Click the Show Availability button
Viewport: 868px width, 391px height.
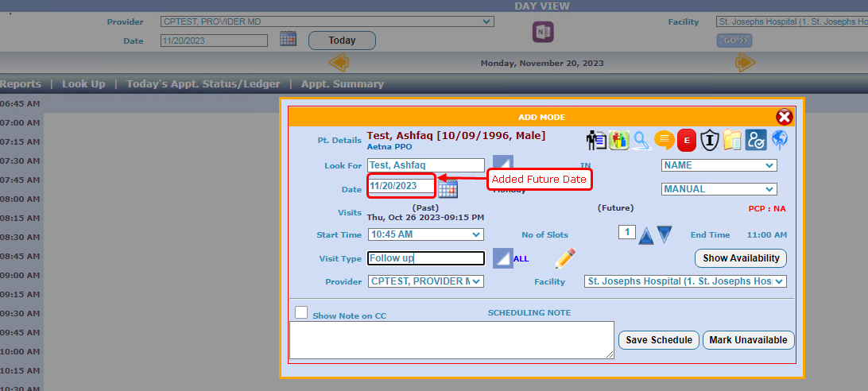tap(741, 258)
